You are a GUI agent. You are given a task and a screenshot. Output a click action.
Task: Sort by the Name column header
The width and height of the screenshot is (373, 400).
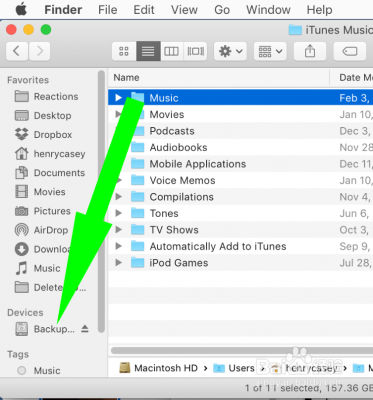219,78
